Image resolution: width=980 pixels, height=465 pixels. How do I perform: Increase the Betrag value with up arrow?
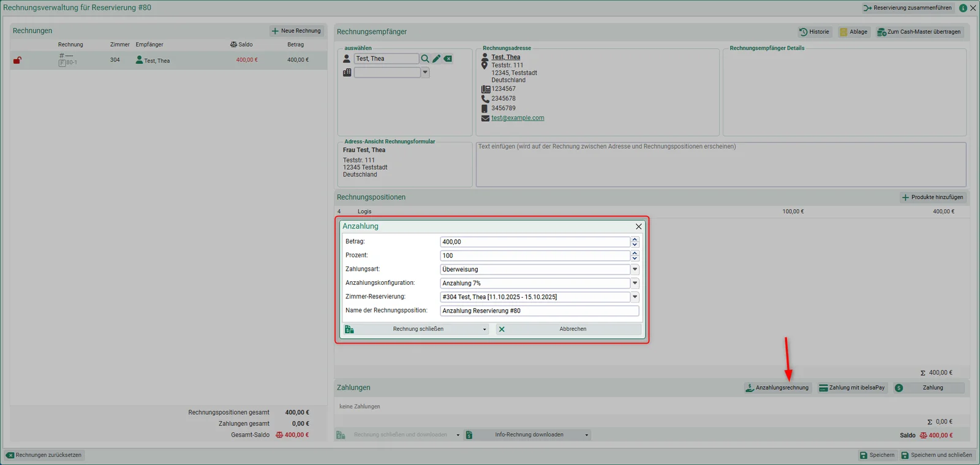(635, 240)
